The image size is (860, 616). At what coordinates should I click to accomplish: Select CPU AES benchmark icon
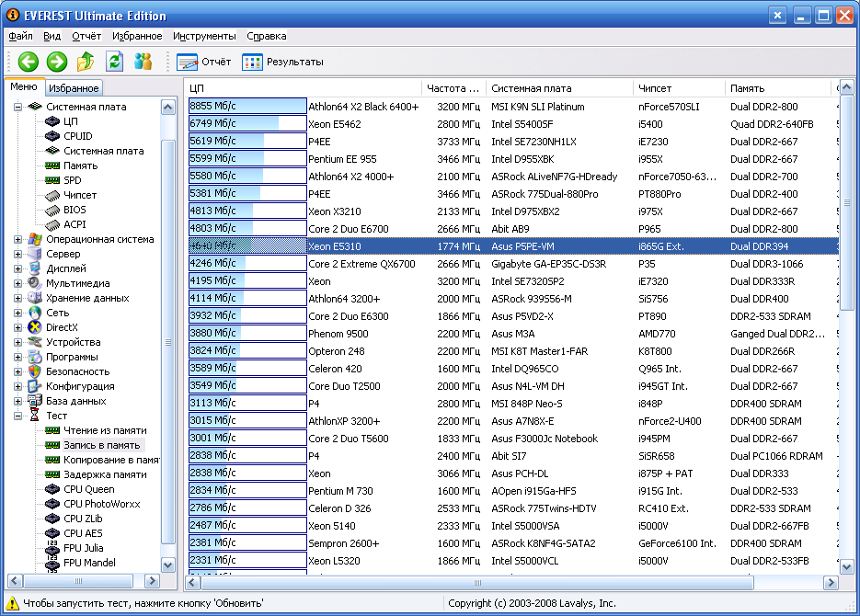click(x=52, y=533)
